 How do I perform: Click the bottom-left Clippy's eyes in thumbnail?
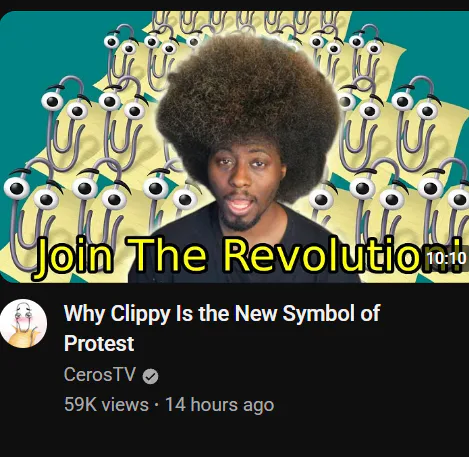pos(32,192)
